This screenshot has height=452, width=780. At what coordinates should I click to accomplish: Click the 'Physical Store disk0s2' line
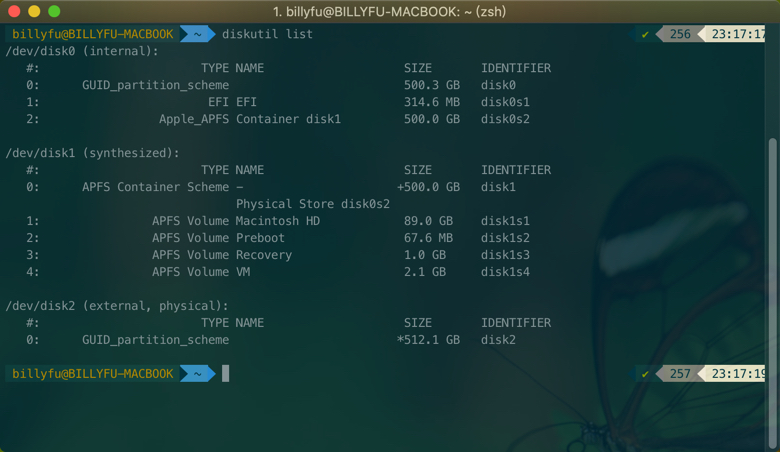313,204
